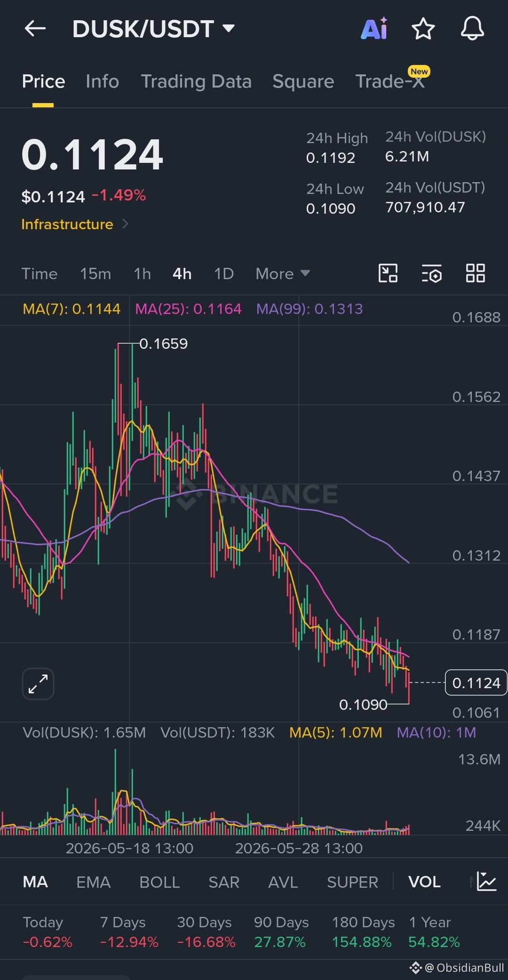Toggle the SUPER indicator
508x980 pixels.
pos(352,882)
